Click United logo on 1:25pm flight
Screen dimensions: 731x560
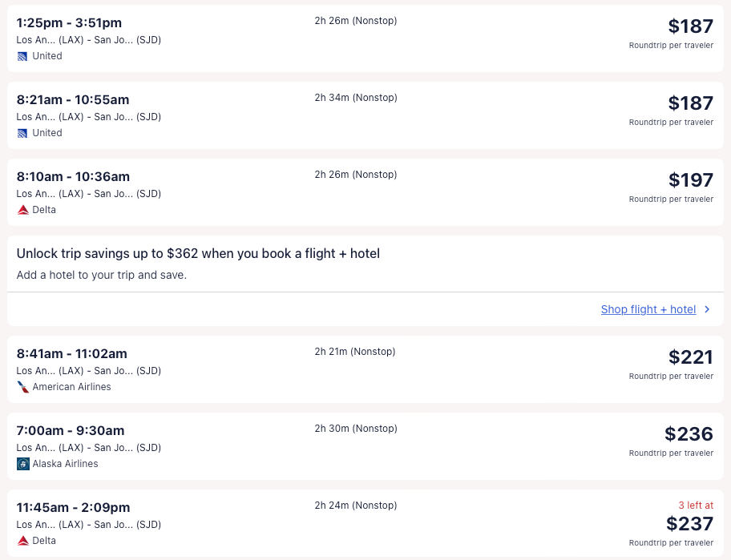coord(22,56)
